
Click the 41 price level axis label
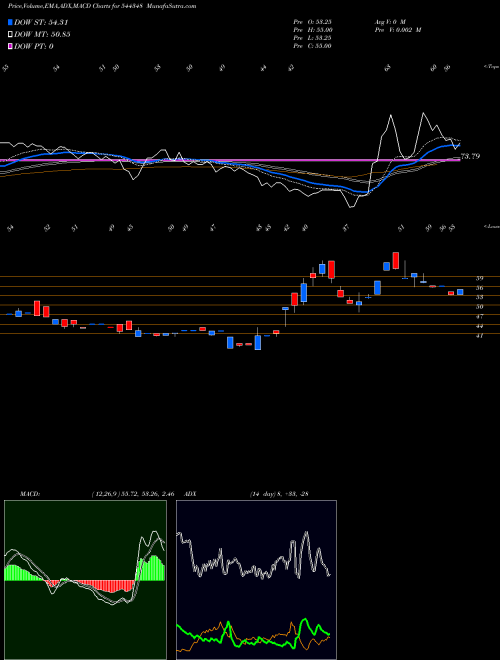pyautogui.click(x=479, y=336)
